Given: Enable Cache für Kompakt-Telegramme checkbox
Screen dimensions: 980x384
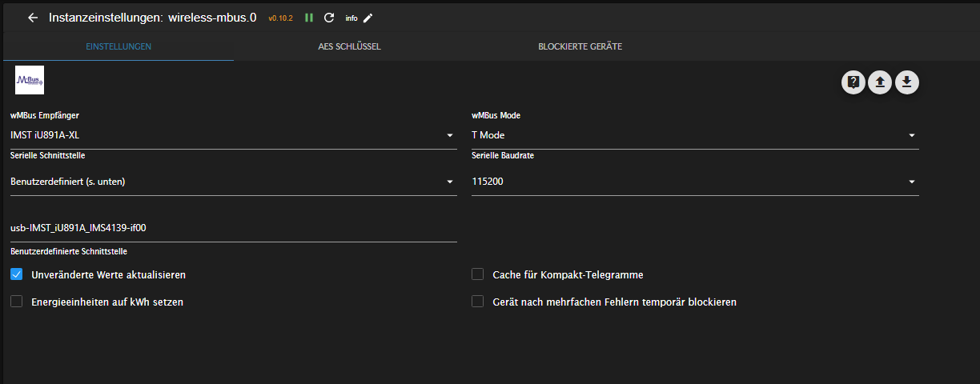Looking at the screenshot, I should tap(478, 274).
